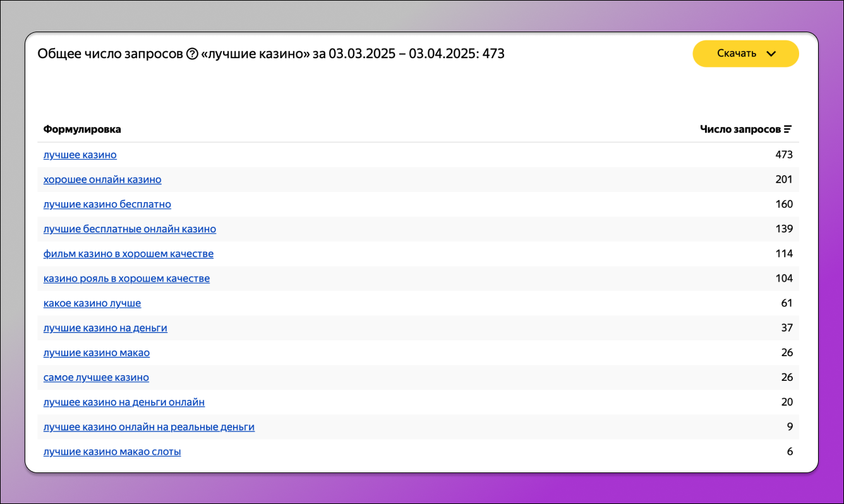This screenshot has width=844, height=504.
Task: Click the 'лучшие казино макао' link with 26 requests
Action: point(97,352)
